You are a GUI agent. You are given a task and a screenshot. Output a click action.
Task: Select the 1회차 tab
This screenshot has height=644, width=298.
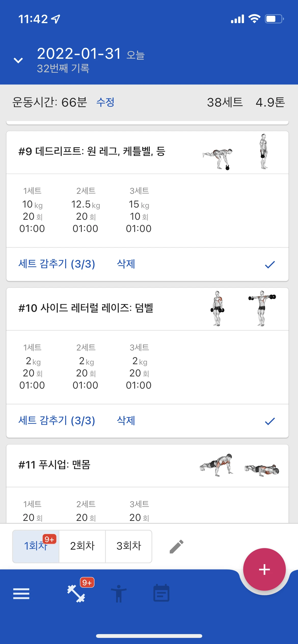tap(36, 546)
